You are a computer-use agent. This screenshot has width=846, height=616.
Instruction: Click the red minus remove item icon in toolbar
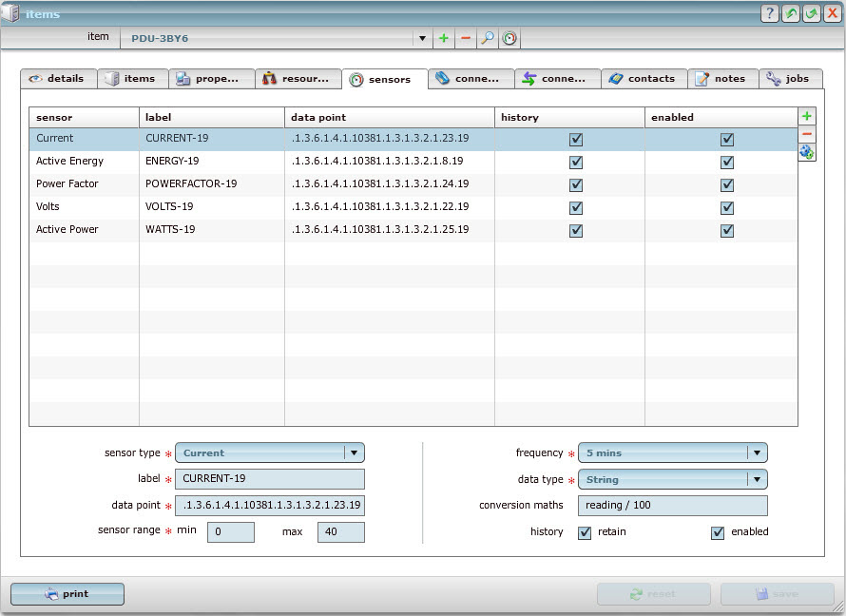coord(465,38)
